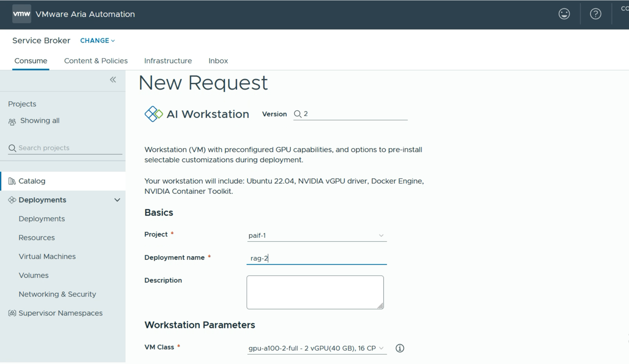The image size is (629, 364).
Task: Open the CHANGE service dropdown
Action: coord(97,40)
